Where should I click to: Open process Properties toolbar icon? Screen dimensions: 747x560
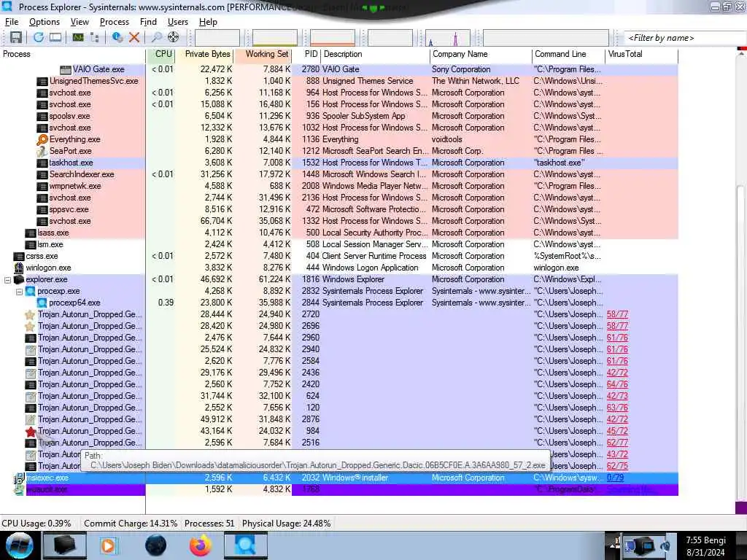click(117, 37)
